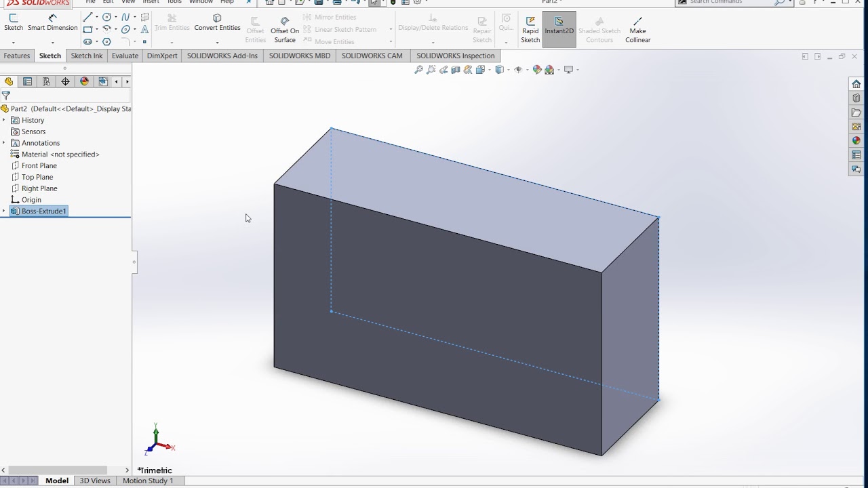Open the Line tool dropdown arrow
Screen dimensions: 868x488
point(96,18)
